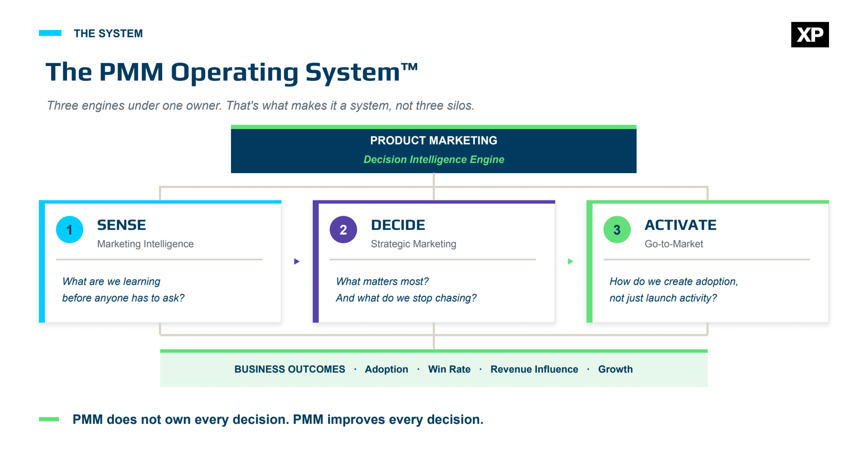This screenshot has width=868, height=454.
Task: Click 'Adoption' in business outcomes bar
Action: (387, 369)
